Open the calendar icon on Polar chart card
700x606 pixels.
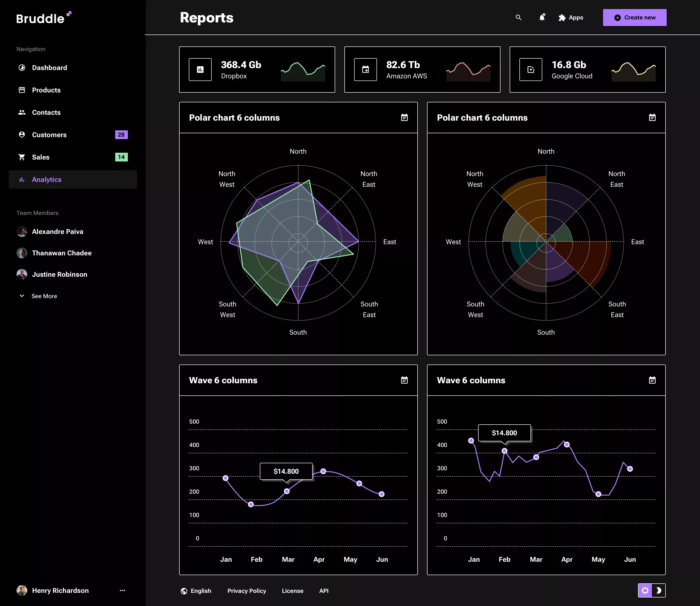[x=404, y=117]
